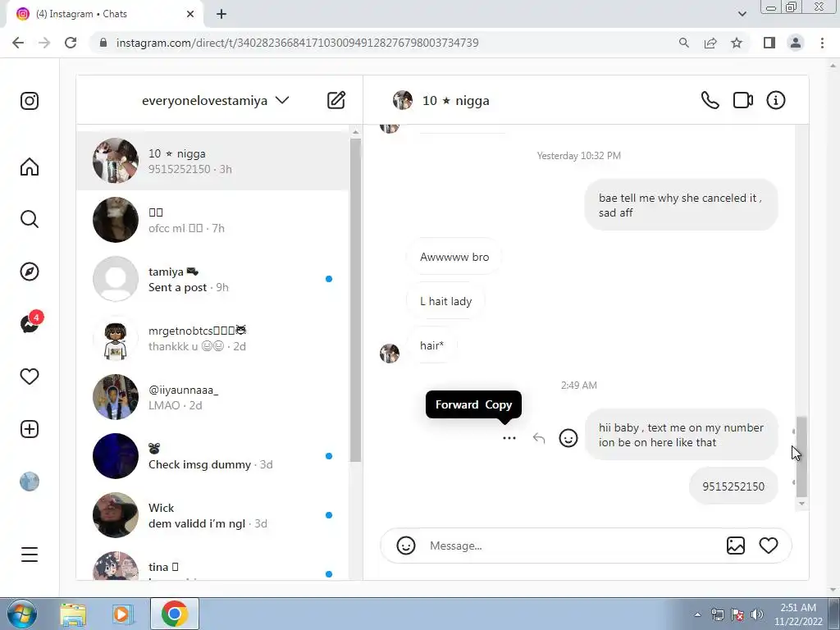Click chat list scroll up arrow
This screenshot has width=840, height=630.
tap(356, 132)
